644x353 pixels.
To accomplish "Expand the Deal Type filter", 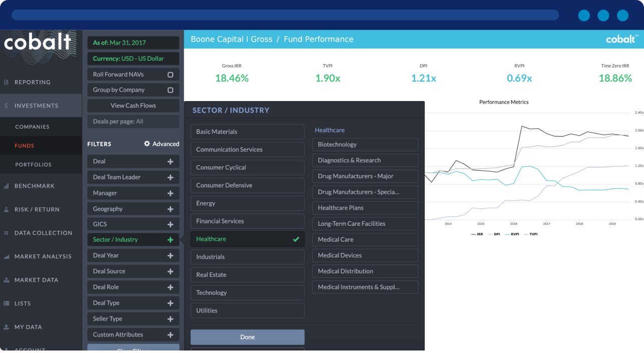I will (170, 303).
